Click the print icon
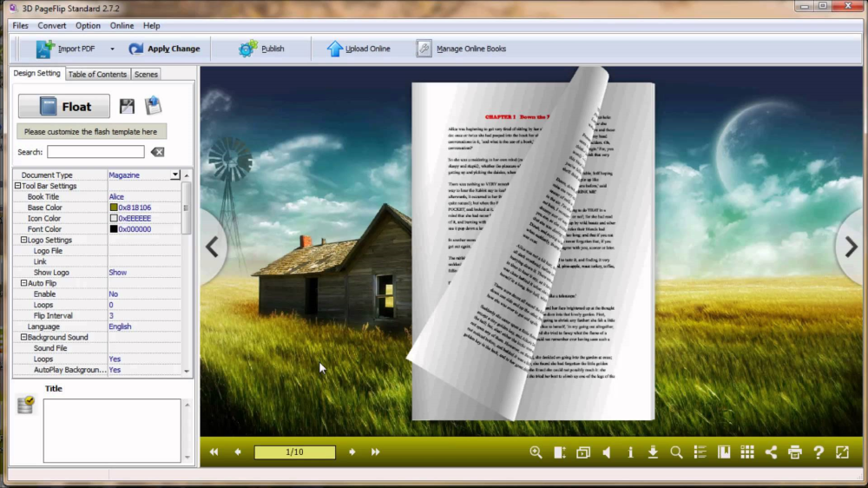The width and height of the screenshot is (868, 488). coord(795,452)
